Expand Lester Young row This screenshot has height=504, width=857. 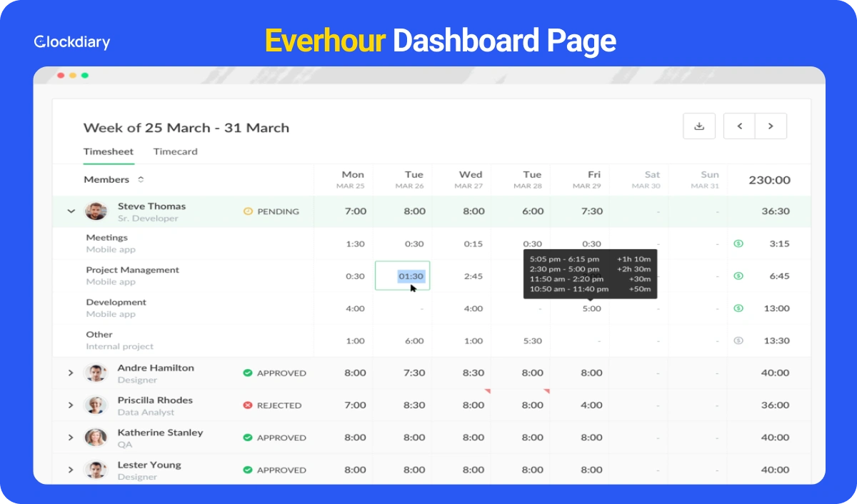tap(71, 470)
